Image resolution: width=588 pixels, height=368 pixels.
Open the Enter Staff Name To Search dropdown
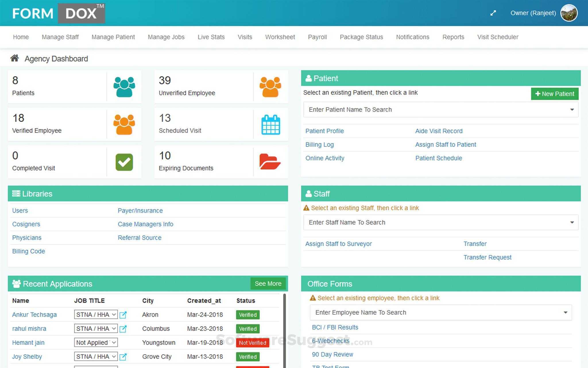point(571,222)
